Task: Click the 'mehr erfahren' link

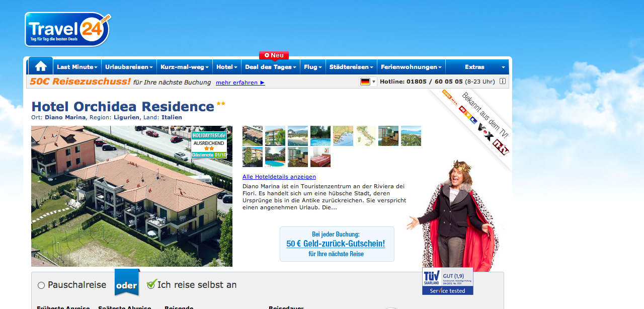Action: tap(240, 83)
